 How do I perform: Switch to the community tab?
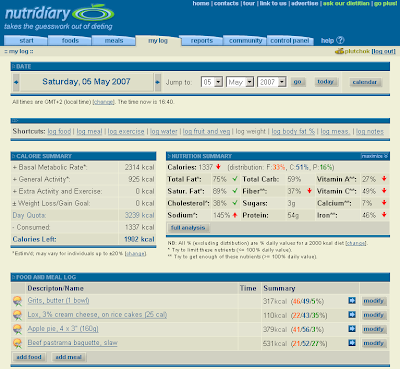point(245,41)
